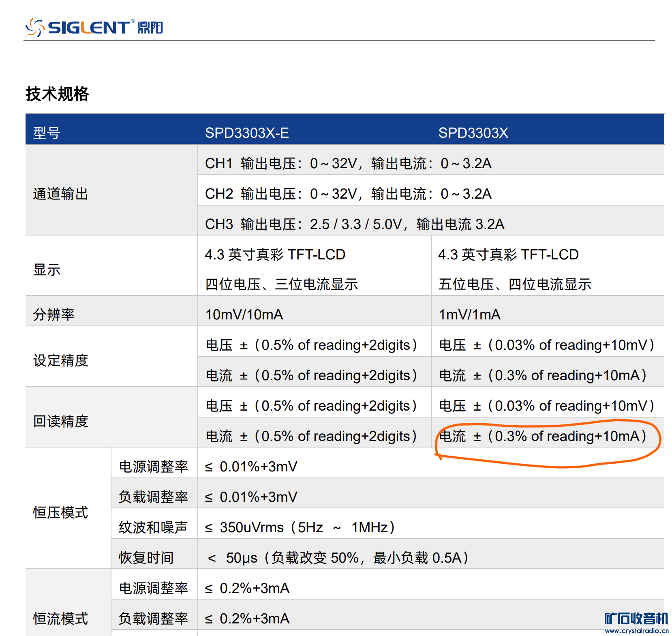Select '≤ 0.2%+3mA' in 恒流模式 负载调整率 row

point(247,619)
